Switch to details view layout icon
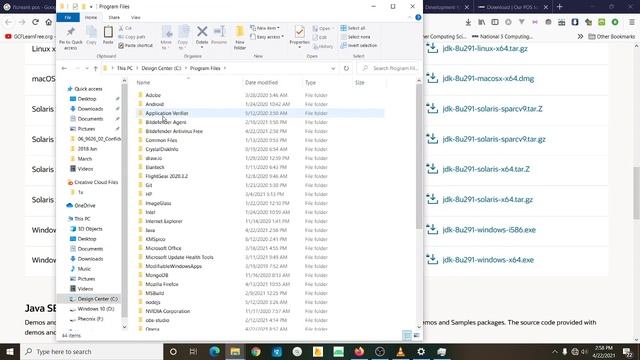 point(407,336)
